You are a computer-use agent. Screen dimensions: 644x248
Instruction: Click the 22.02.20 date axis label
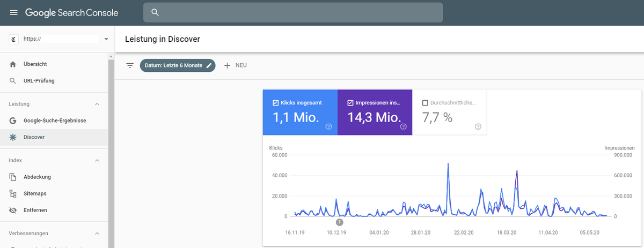click(464, 233)
